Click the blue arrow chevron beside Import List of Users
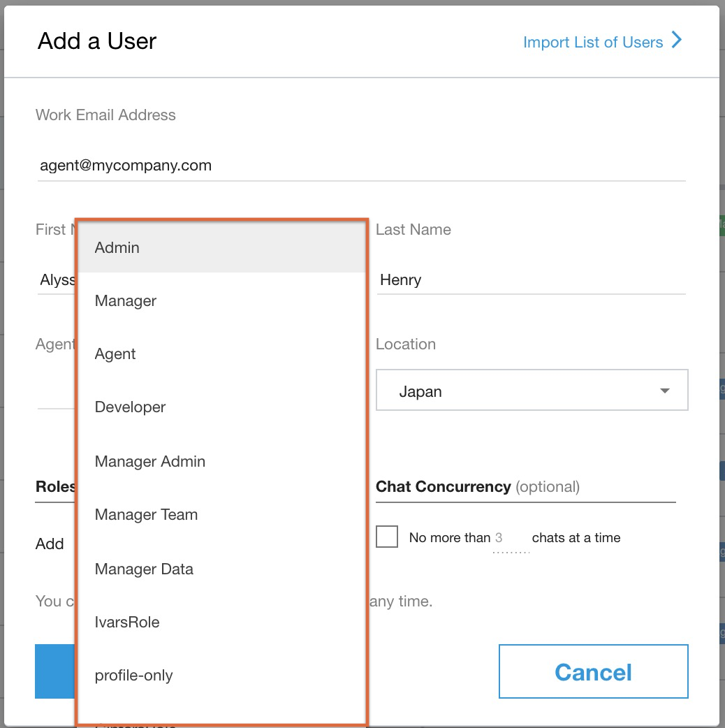The height and width of the screenshot is (728, 725). coord(676,41)
